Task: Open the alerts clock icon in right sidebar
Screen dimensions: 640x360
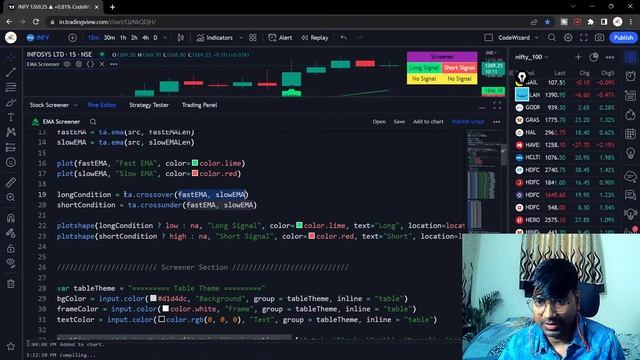Action: 631,76
